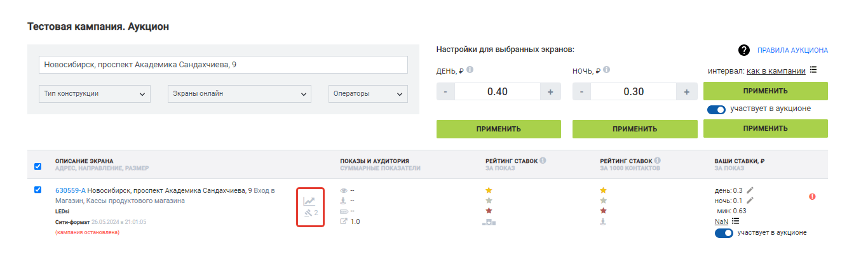868x264 pixels.
Task: Click the info icon next to ДЕНЬ, ₽
Action: coord(470,70)
